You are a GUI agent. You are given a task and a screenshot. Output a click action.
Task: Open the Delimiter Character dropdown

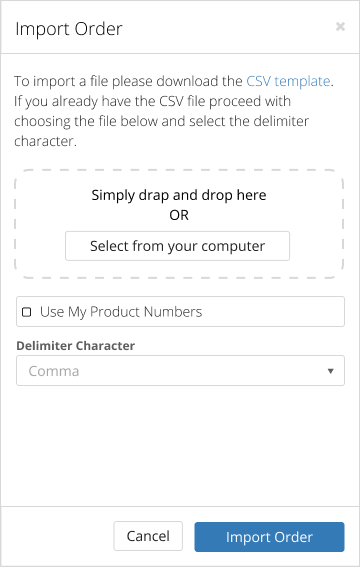click(x=180, y=371)
